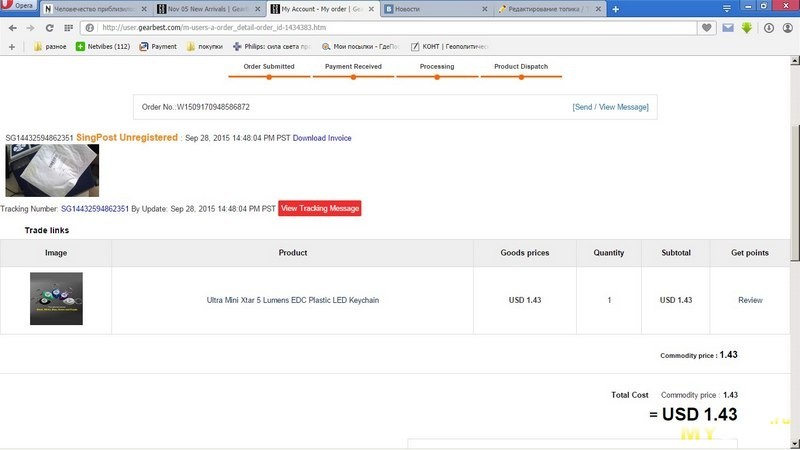Go forward with the forward arrow
The height and width of the screenshot is (450, 800).
[31, 28]
